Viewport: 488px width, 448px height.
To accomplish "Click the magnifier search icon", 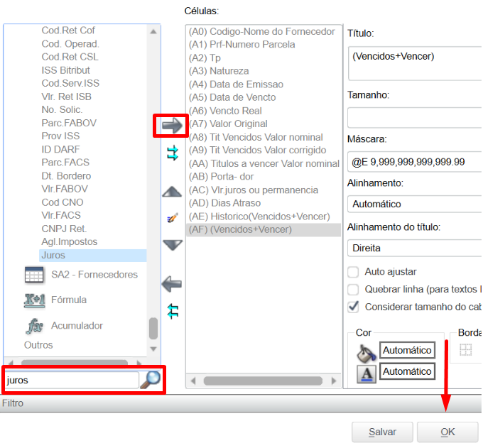I will click(150, 380).
